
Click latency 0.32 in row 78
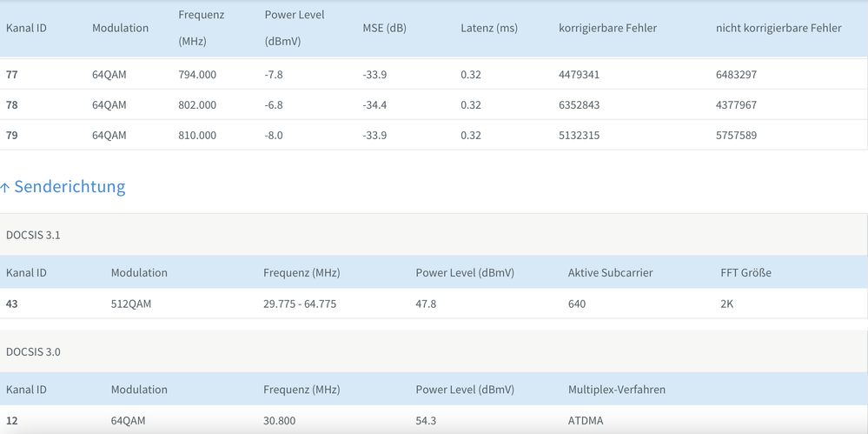[x=471, y=104]
